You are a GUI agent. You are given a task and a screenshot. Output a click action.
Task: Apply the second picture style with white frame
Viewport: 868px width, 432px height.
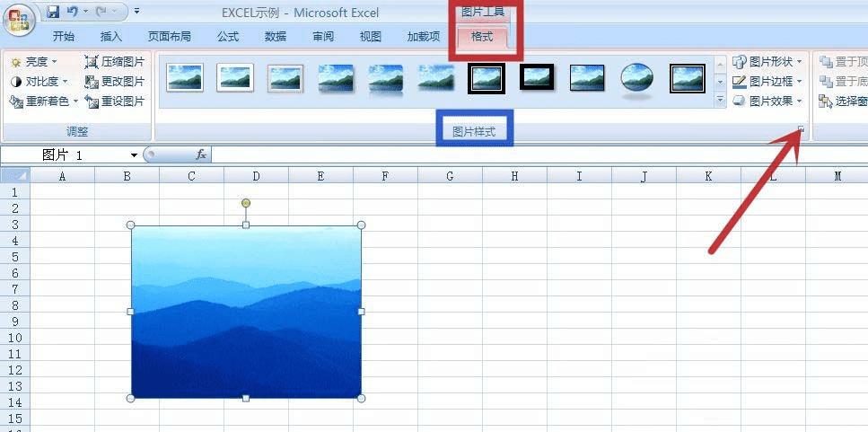tap(235, 77)
